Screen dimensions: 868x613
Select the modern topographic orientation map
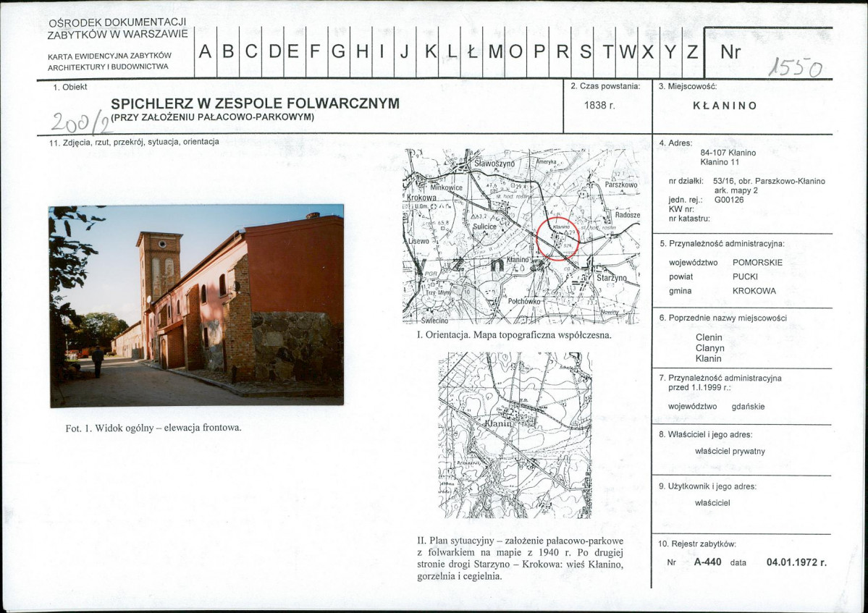click(521, 236)
